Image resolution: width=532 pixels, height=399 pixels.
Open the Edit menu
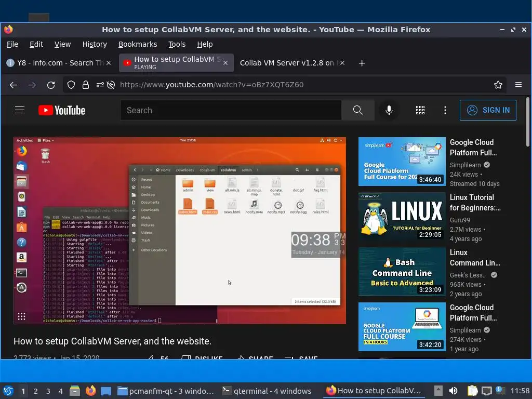(36, 44)
